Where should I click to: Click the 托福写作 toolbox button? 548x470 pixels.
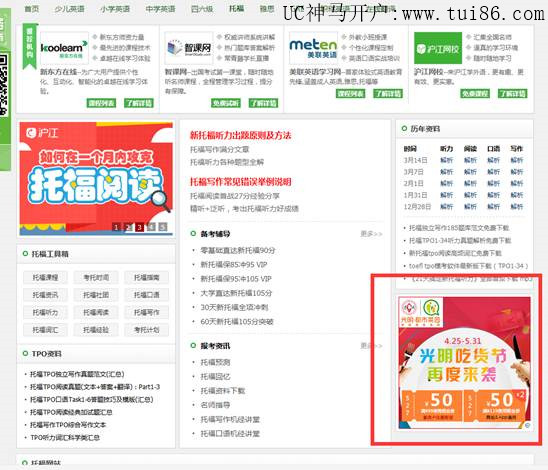[147, 312]
